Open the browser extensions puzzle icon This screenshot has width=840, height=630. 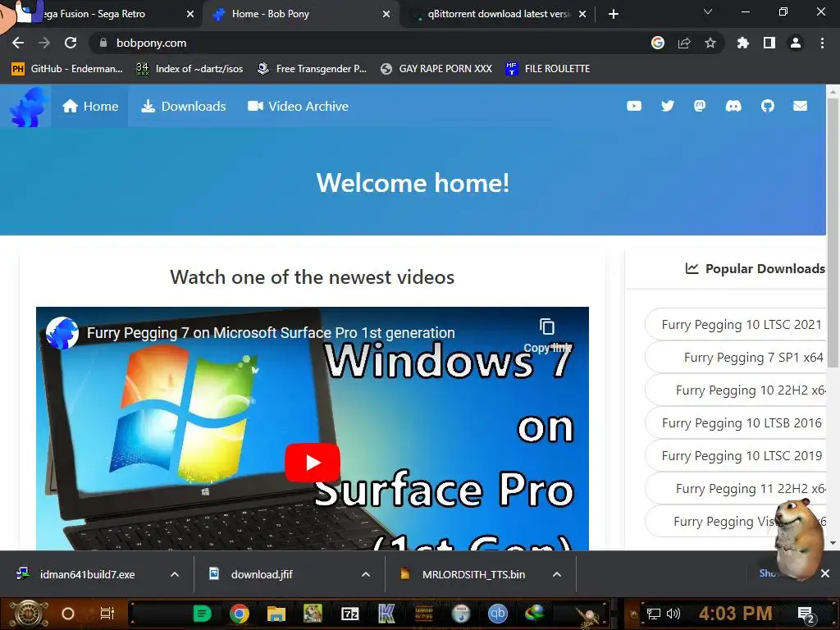(743, 43)
